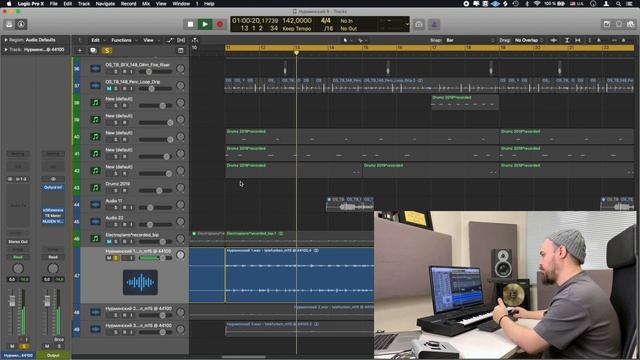
Task: Click the duplicate track button
Action: pyautogui.click(x=93, y=51)
